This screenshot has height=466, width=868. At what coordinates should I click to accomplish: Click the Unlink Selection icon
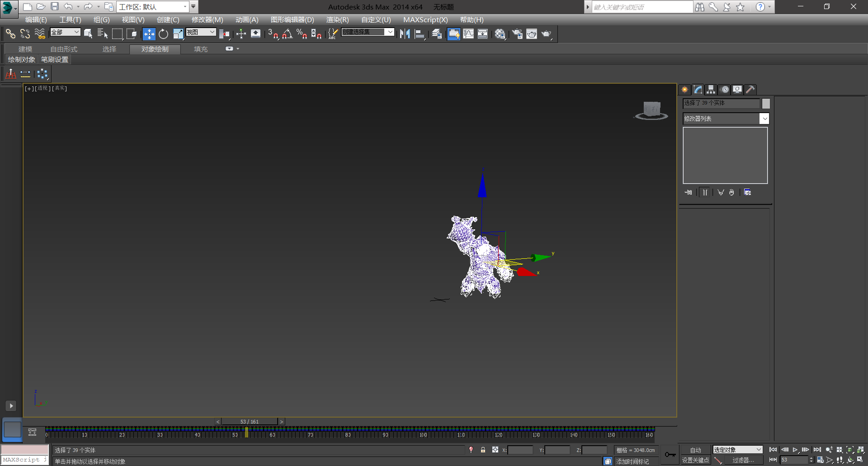pos(25,34)
